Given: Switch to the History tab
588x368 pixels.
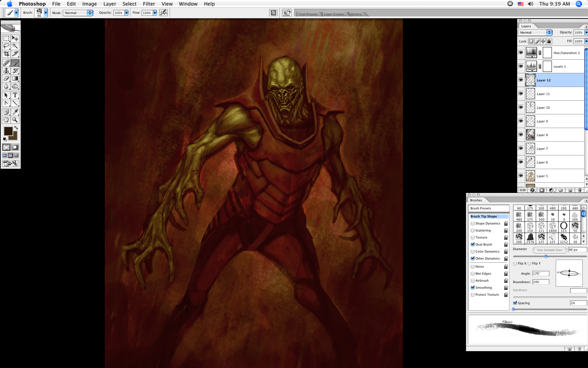Looking at the screenshot, I should [x=356, y=14].
